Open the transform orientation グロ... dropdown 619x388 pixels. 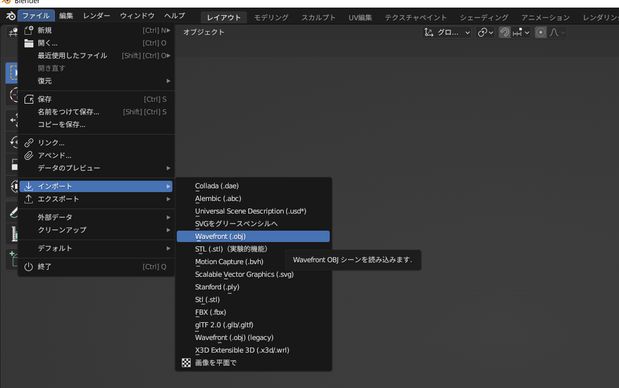pos(447,32)
